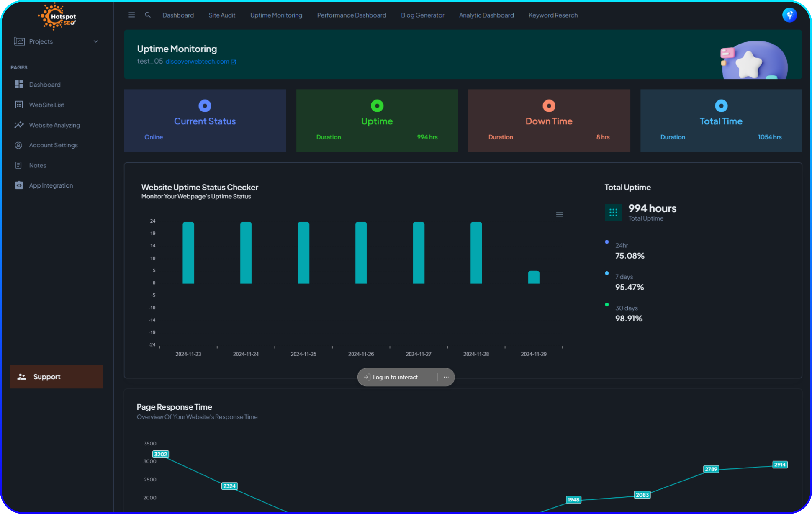This screenshot has width=812, height=514.
Task: Open the Website Analyzing panel
Action: 54,125
